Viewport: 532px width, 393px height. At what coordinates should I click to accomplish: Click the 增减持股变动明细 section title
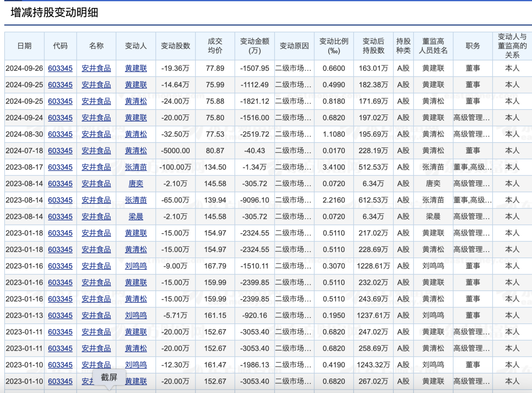pyautogui.click(x=54, y=13)
